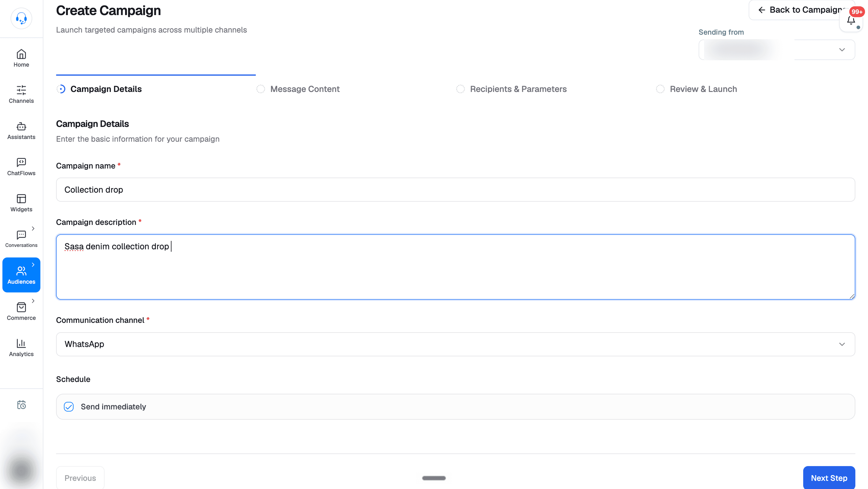Open Conversations from sidebar
The width and height of the screenshot is (868, 489).
click(x=21, y=239)
